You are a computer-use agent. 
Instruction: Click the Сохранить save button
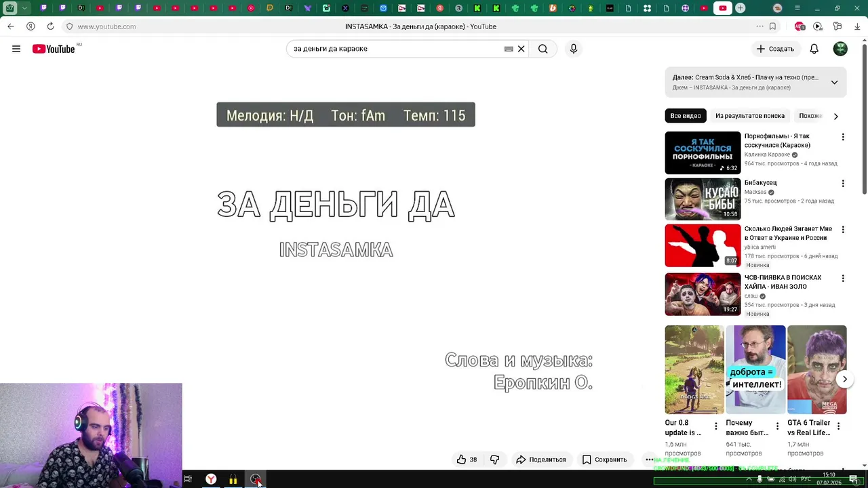[604, 460]
